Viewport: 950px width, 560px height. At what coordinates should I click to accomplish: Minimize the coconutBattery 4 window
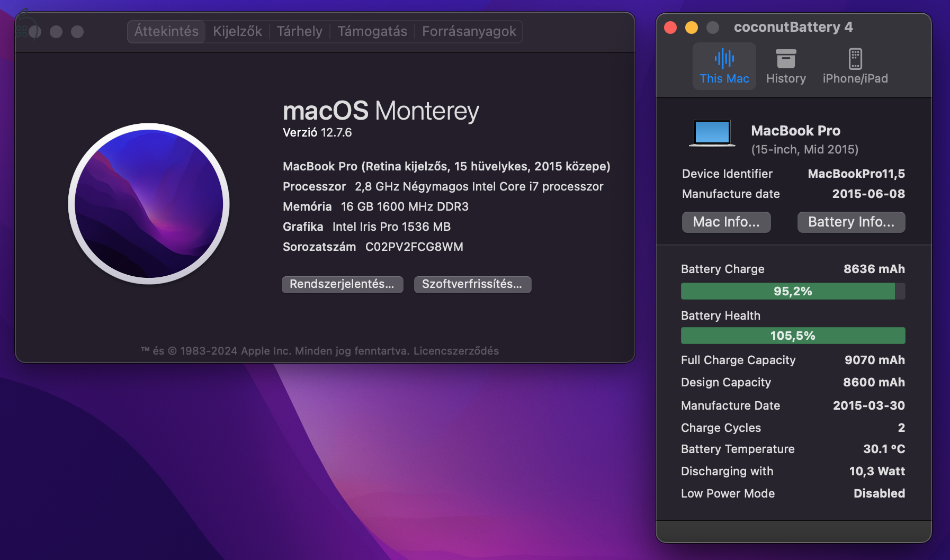(x=692, y=28)
